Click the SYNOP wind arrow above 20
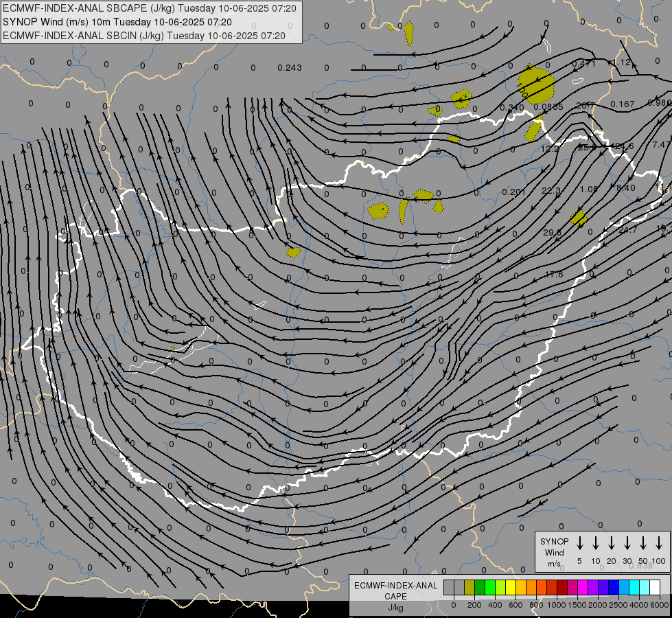The height and width of the screenshot is (618, 672). [611, 543]
